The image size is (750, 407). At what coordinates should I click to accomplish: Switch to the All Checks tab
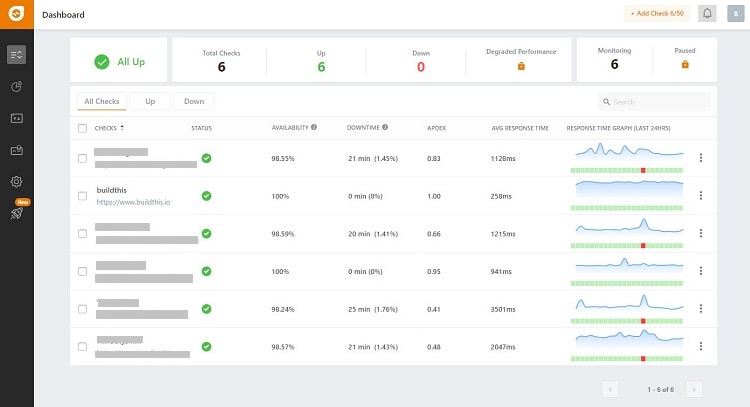click(101, 101)
